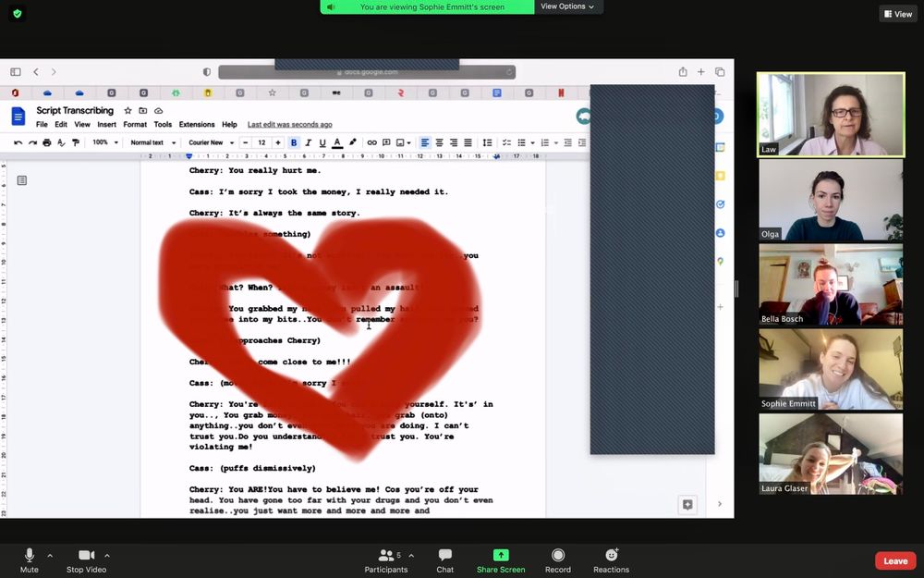
Task: Toggle bold formatting in the Docs toolbar
Action: click(294, 142)
